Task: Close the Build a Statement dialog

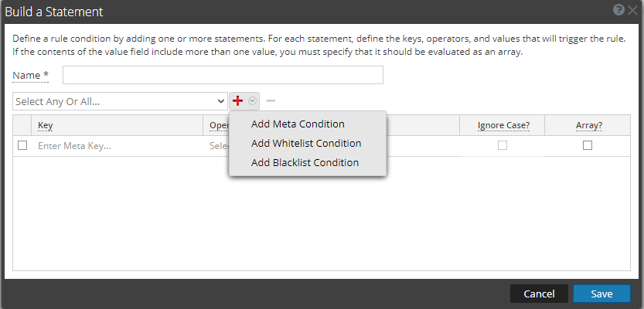Action: pos(632,11)
